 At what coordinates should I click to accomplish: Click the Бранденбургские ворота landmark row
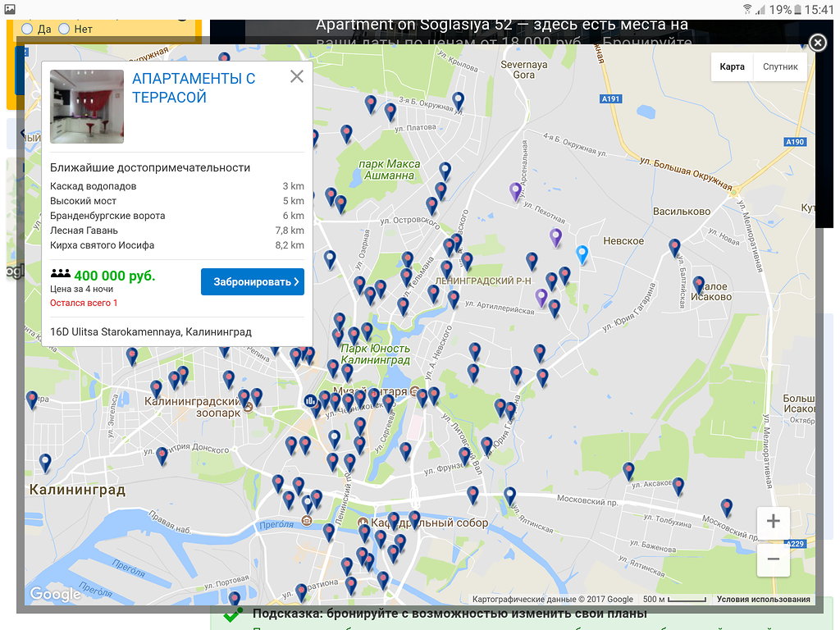tap(177, 216)
